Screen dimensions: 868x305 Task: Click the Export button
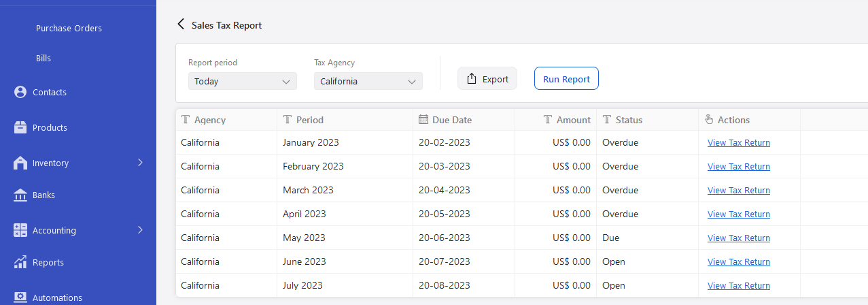click(x=487, y=78)
